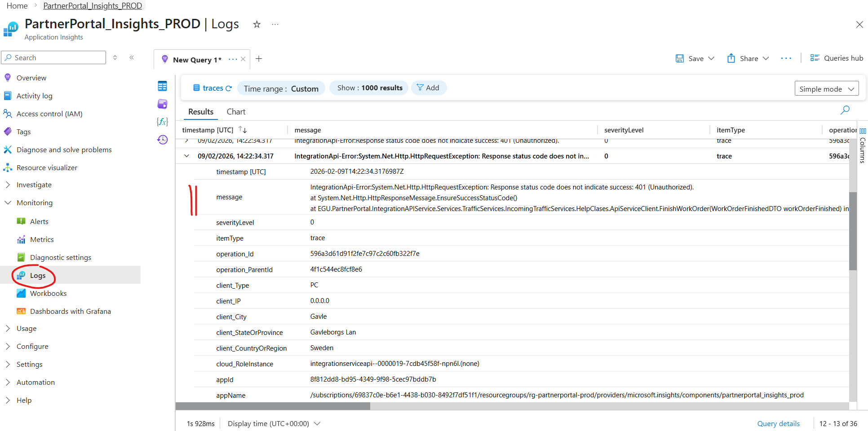The width and height of the screenshot is (868, 431).
Task: Open Diagnostic settings
Action: 61,257
